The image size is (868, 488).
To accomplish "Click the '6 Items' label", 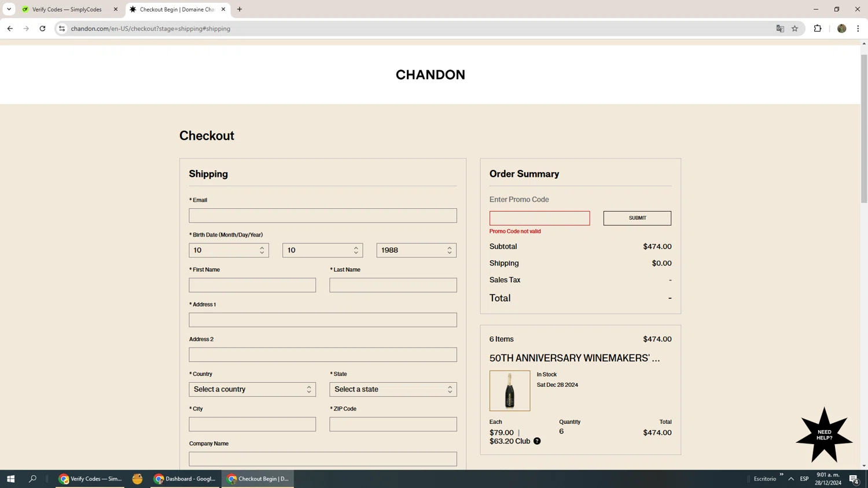I will coord(502,339).
